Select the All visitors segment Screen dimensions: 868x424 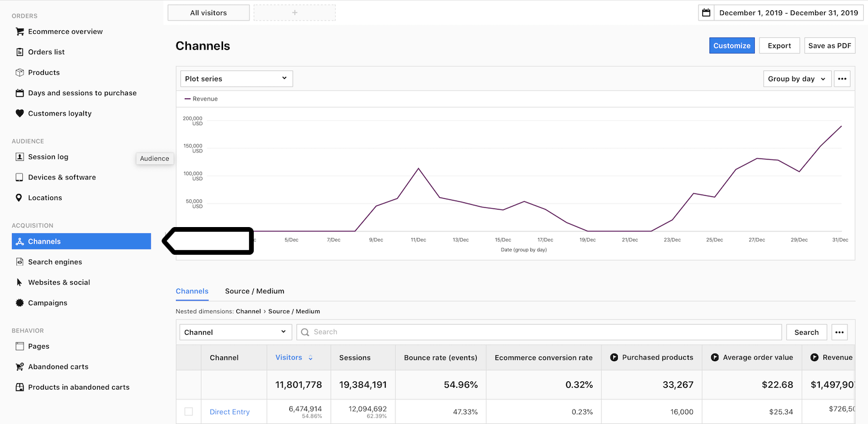pos(209,13)
